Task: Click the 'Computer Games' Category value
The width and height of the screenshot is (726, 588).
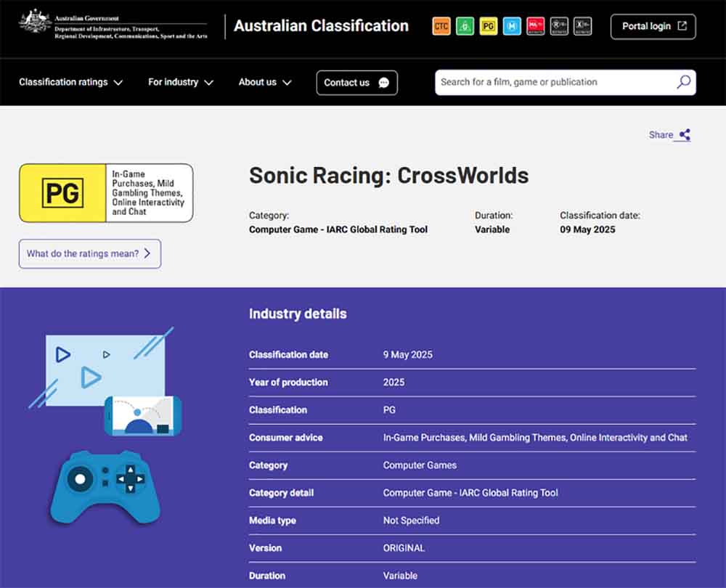Action: click(420, 465)
